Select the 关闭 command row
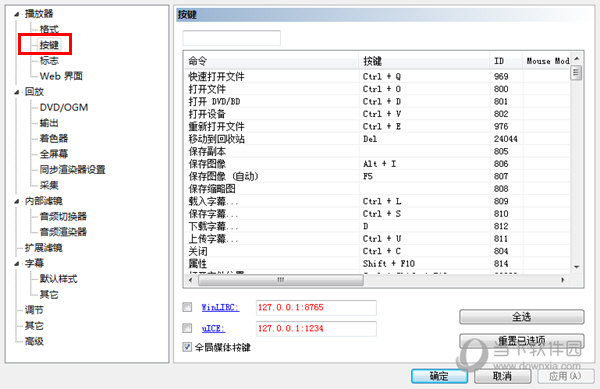 click(x=377, y=251)
